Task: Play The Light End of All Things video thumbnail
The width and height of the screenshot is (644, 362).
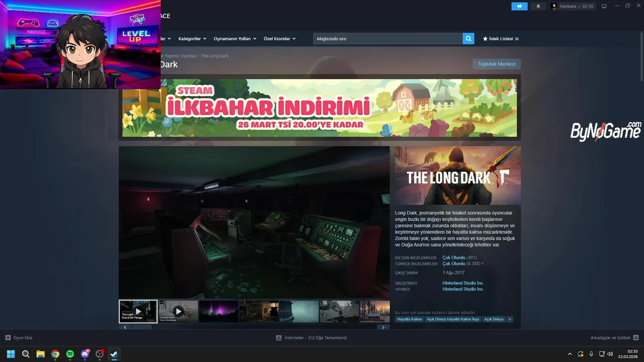Action: [138, 311]
